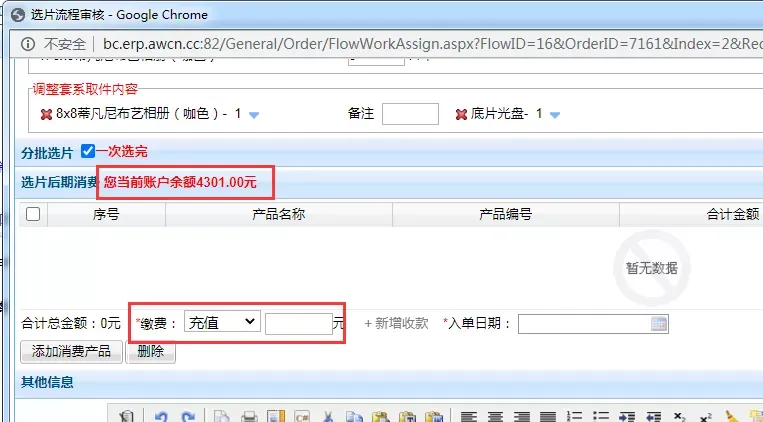Check the select-all box in table header
This screenshot has width=763, height=422.
click(33, 214)
